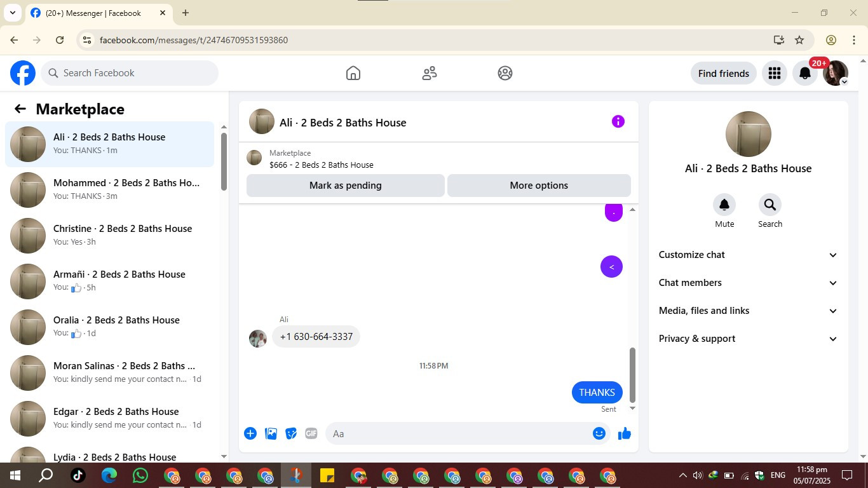This screenshot has width=868, height=488.
Task: Open the Windows taskbar search
Action: [x=46, y=475]
